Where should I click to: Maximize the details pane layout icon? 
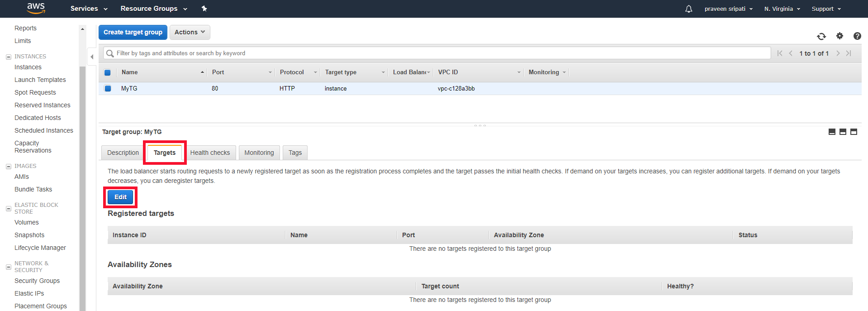pyautogui.click(x=854, y=132)
